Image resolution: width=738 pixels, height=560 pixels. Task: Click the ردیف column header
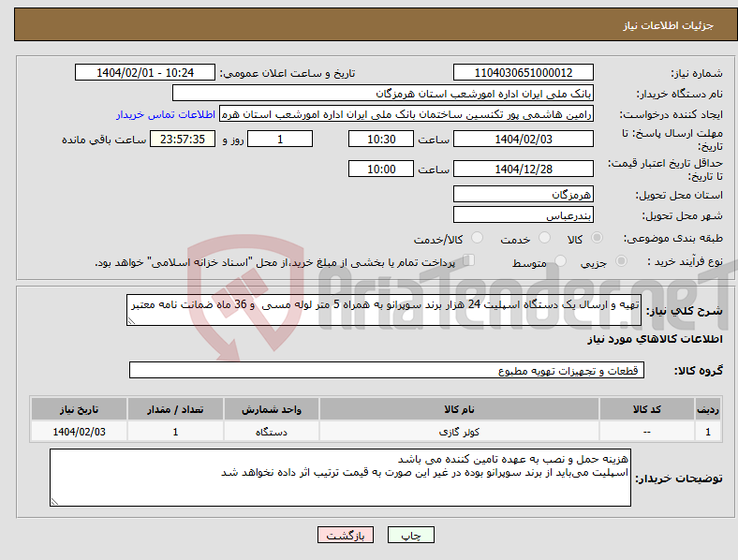pos(708,409)
